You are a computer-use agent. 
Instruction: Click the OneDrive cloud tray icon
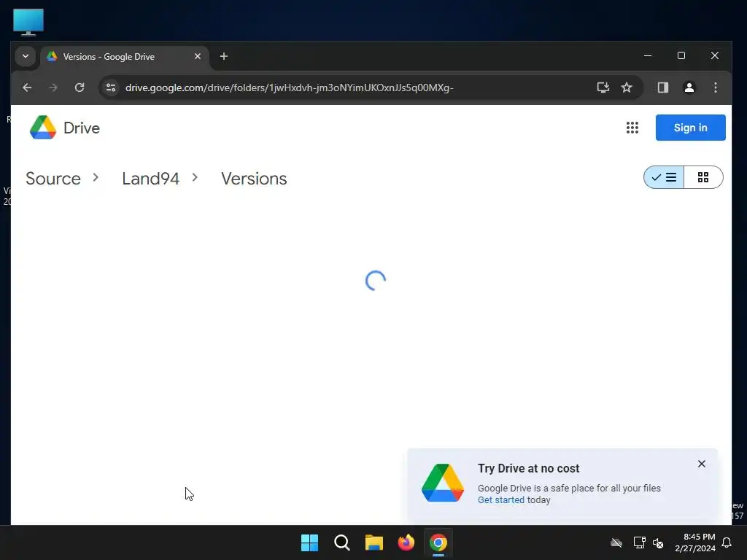(x=616, y=542)
